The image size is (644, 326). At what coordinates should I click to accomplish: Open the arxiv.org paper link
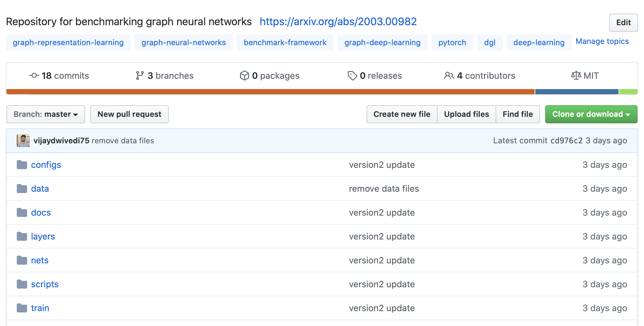(338, 22)
